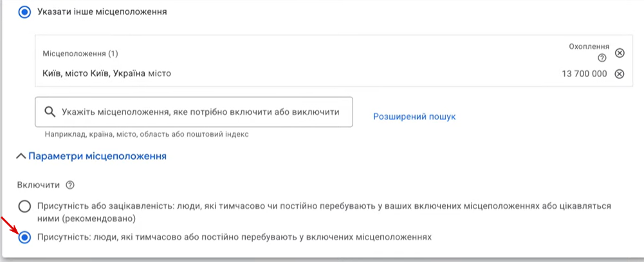This screenshot has height=262, width=644.
Task: Click the help icon under Охоплення
Action: coord(602,58)
